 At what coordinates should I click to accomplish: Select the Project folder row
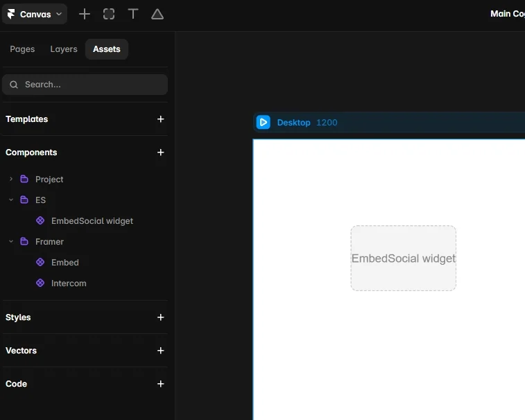[85, 180]
